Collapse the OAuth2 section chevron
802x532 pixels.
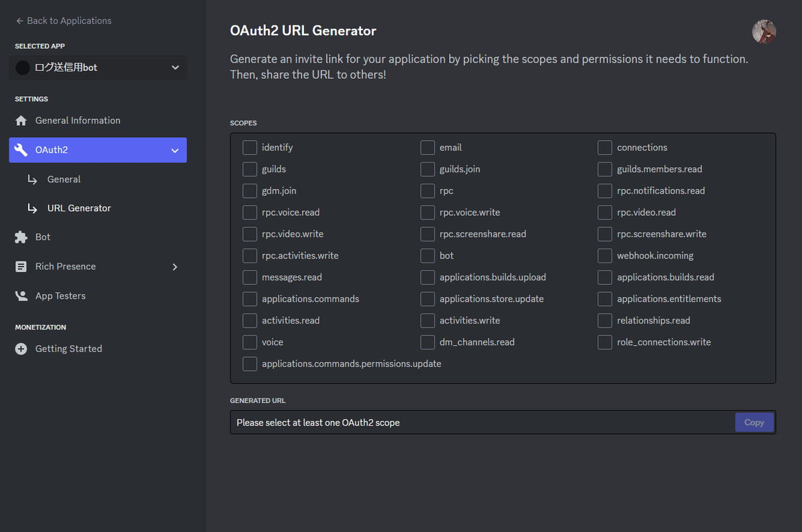click(x=174, y=150)
